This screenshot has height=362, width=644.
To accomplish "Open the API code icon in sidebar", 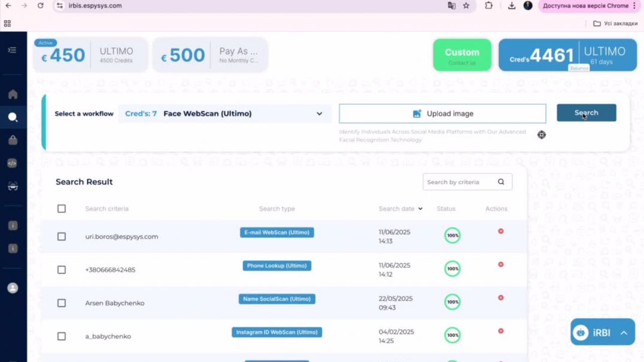I will 13,163.
